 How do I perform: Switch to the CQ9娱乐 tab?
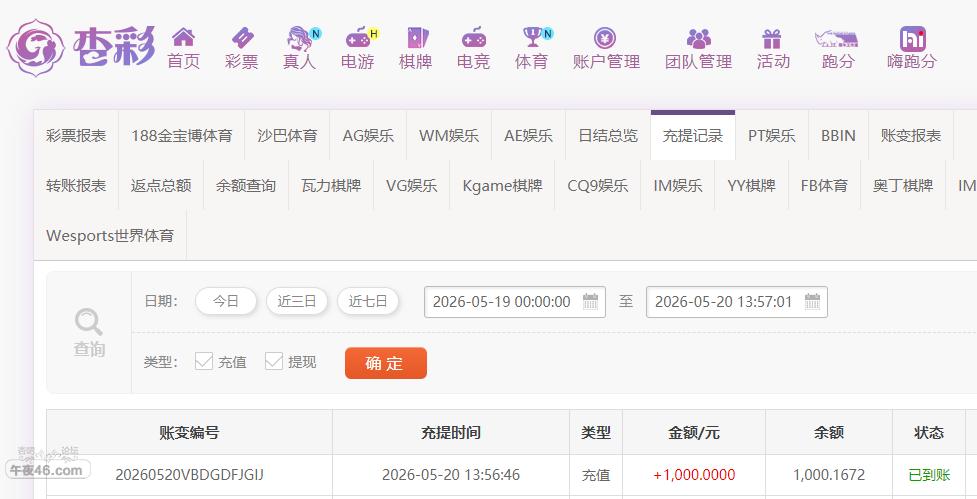(598, 185)
